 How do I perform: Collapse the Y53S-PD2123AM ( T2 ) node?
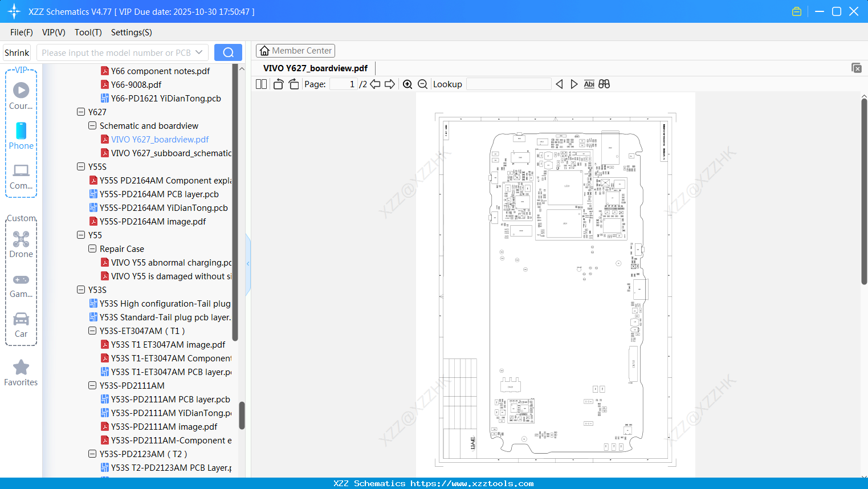[92, 454]
